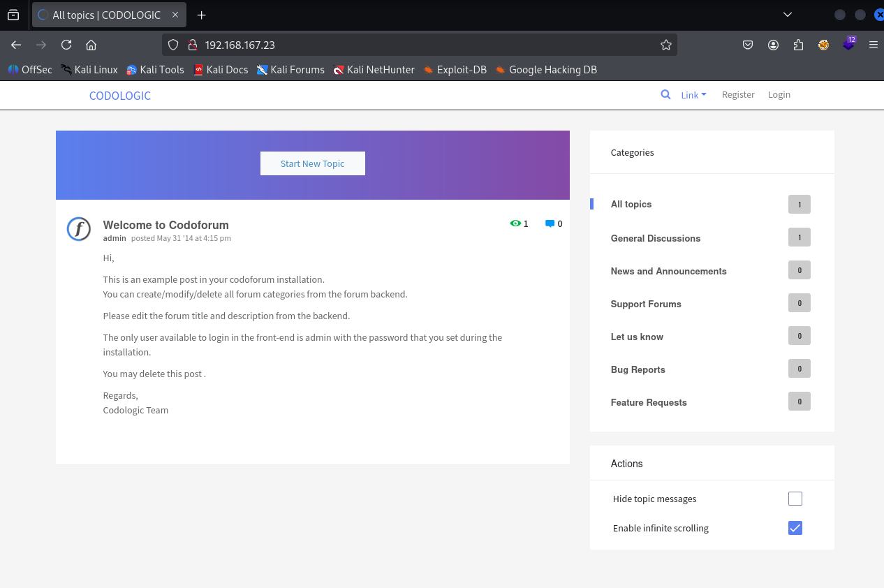Bookmark this page with the star icon

pos(665,45)
